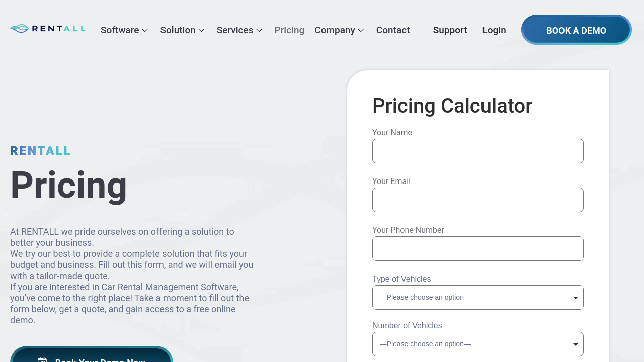Visit the Support link
644x362 pixels.
[450, 30]
